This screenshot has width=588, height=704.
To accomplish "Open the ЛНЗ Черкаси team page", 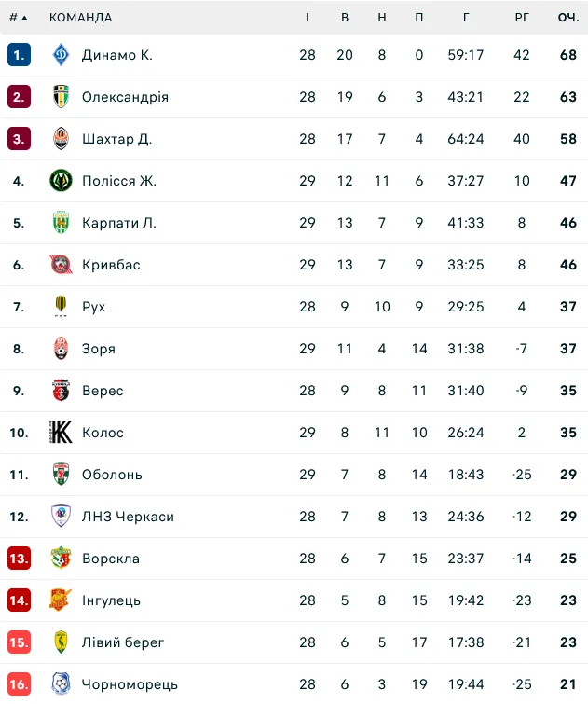I will click(128, 517).
